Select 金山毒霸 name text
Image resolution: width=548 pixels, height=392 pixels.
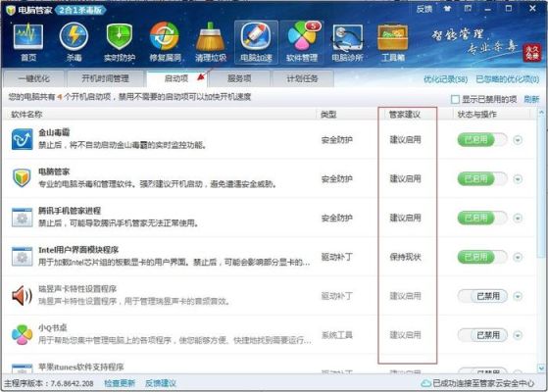54,132
